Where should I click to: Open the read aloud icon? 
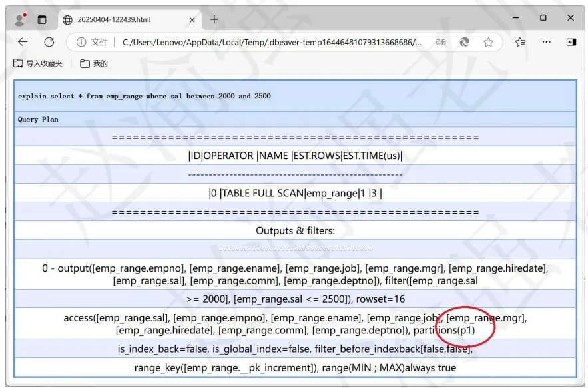pos(441,42)
